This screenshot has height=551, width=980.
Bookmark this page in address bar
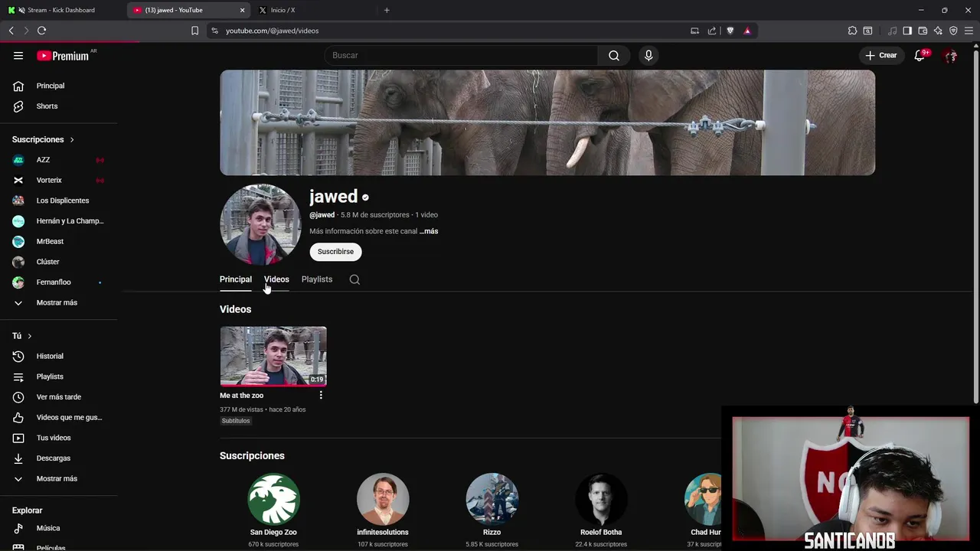[x=194, y=31]
